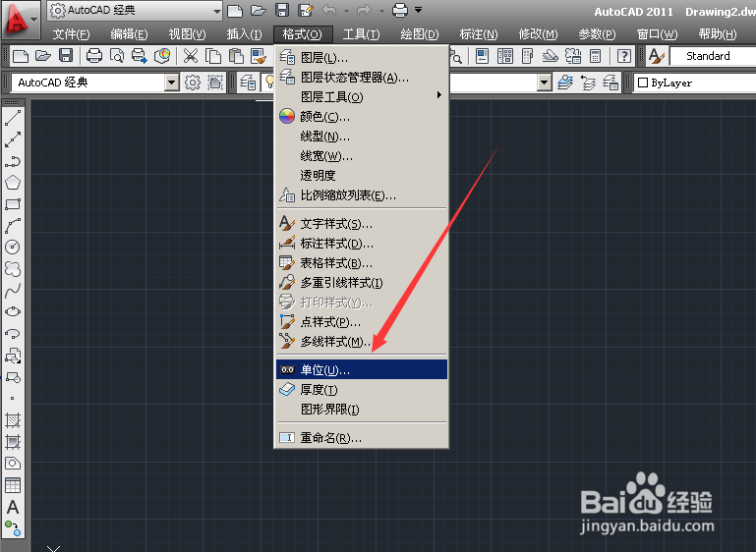Open the 工具(T) menu
The height and width of the screenshot is (552, 756).
[x=361, y=34]
